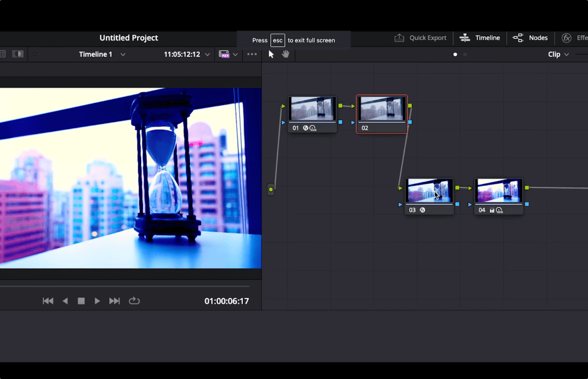Click the fx badge on node 01

306,128
